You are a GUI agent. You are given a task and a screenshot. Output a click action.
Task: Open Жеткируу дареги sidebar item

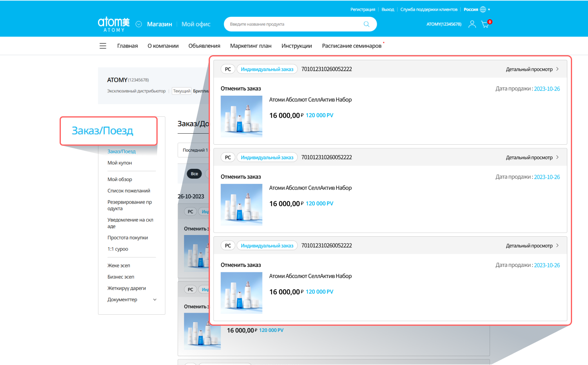(127, 288)
